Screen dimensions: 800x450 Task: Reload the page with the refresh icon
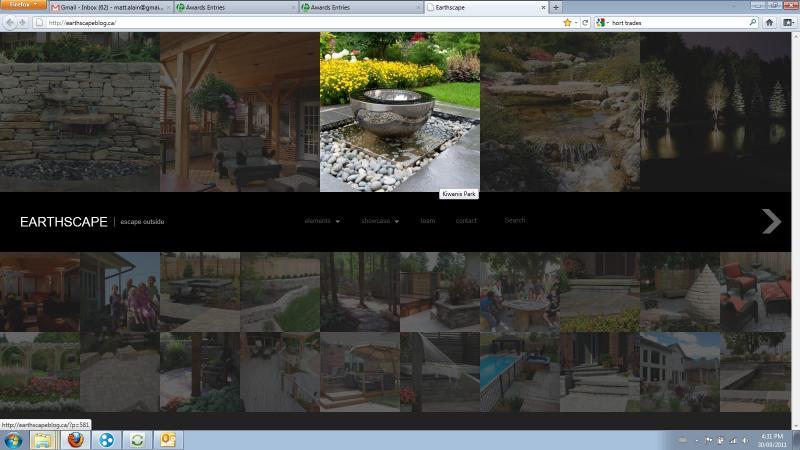pyautogui.click(x=585, y=22)
